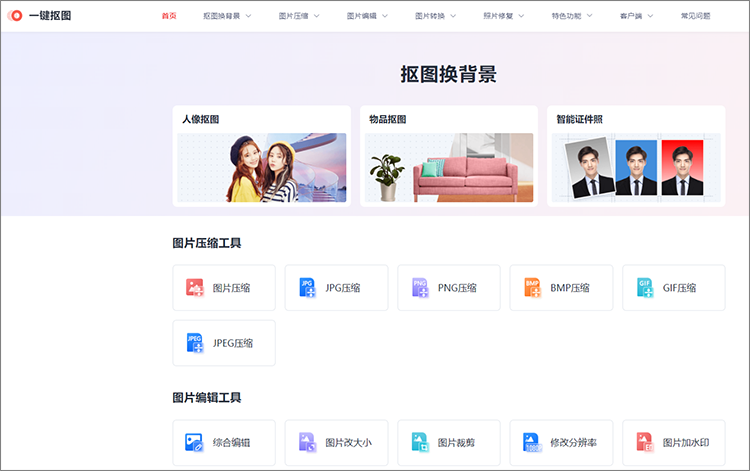Click the teal GIF compress icon

tap(645, 288)
